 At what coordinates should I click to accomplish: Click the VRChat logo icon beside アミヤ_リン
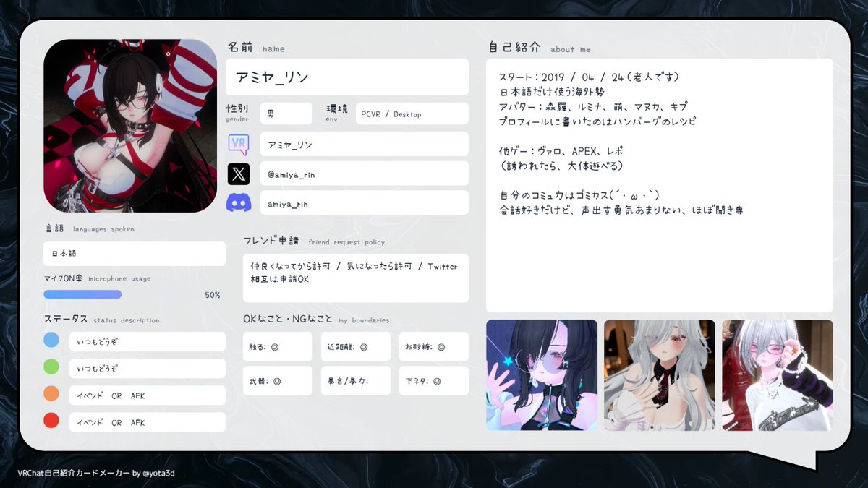pos(239,145)
